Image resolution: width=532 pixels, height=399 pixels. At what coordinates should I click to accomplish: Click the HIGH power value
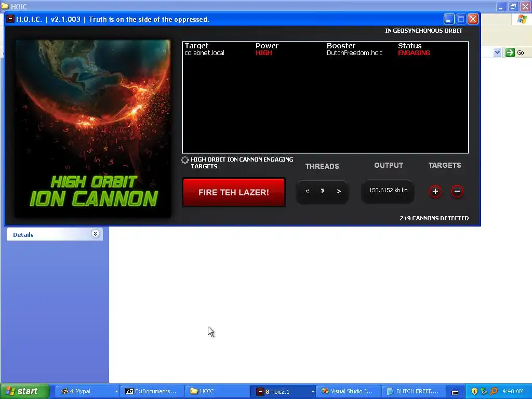point(263,53)
